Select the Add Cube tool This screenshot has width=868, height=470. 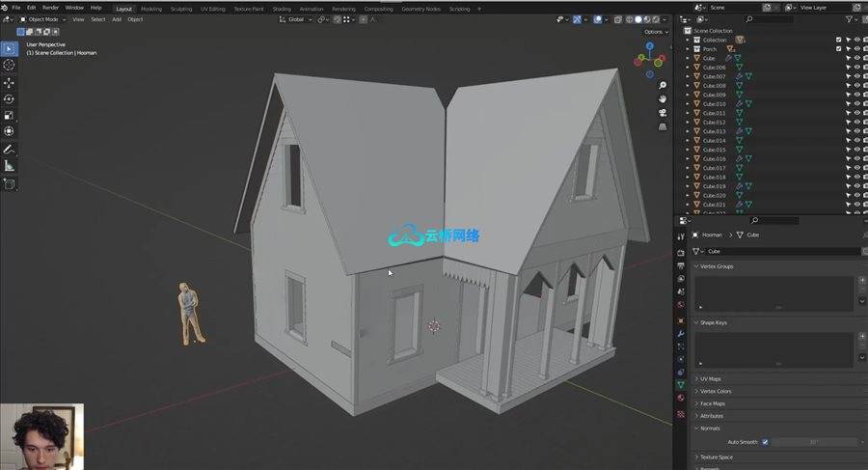9,184
